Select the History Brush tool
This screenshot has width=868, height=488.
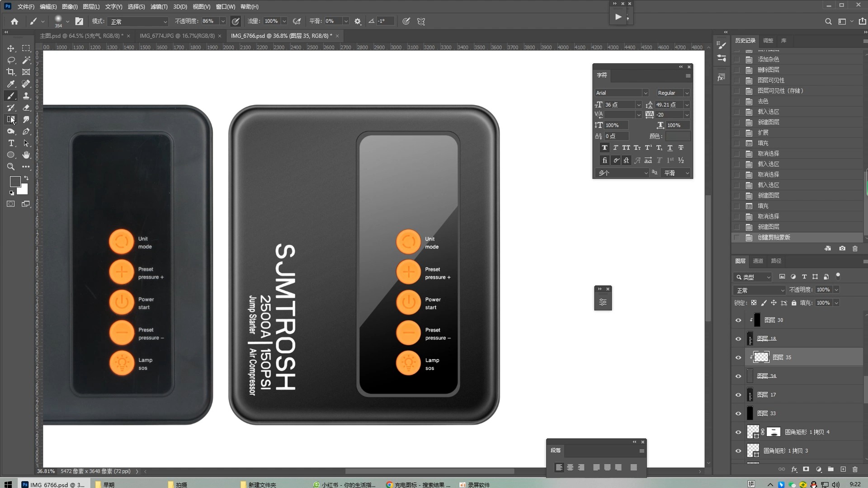(x=11, y=108)
